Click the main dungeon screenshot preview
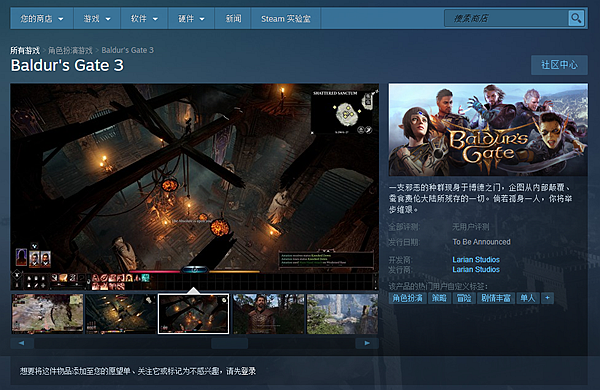Screen dimensions: 600x390 194,187
